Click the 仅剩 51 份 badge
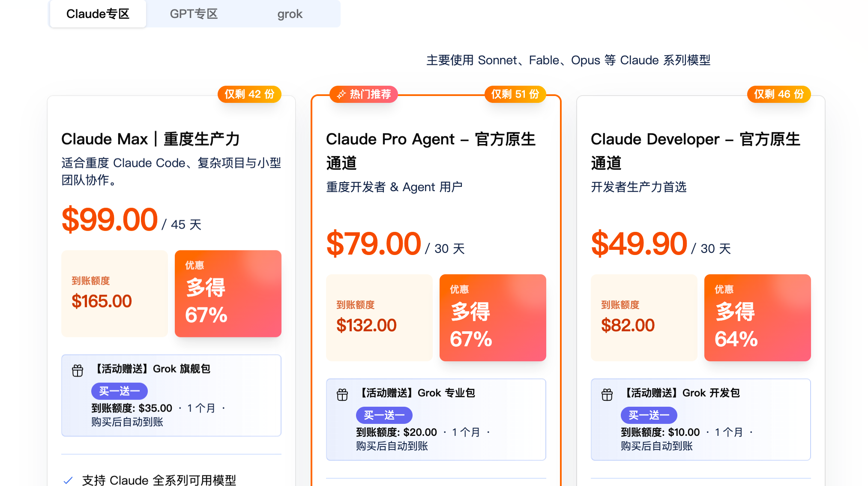Viewport: 868px width, 486px height. (515, 94)
